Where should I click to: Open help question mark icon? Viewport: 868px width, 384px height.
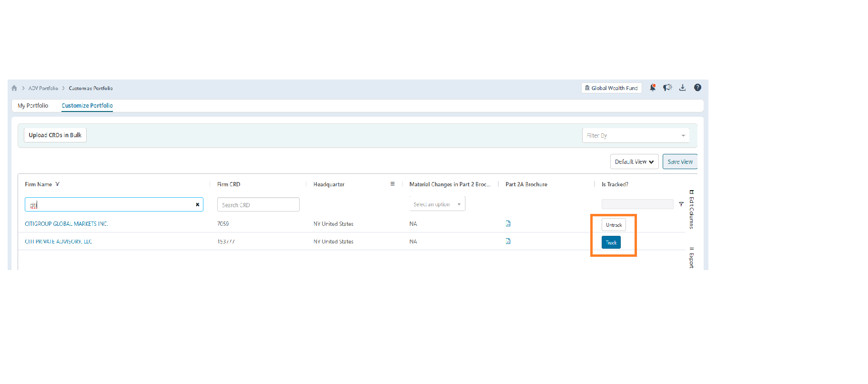coord(697,88)
